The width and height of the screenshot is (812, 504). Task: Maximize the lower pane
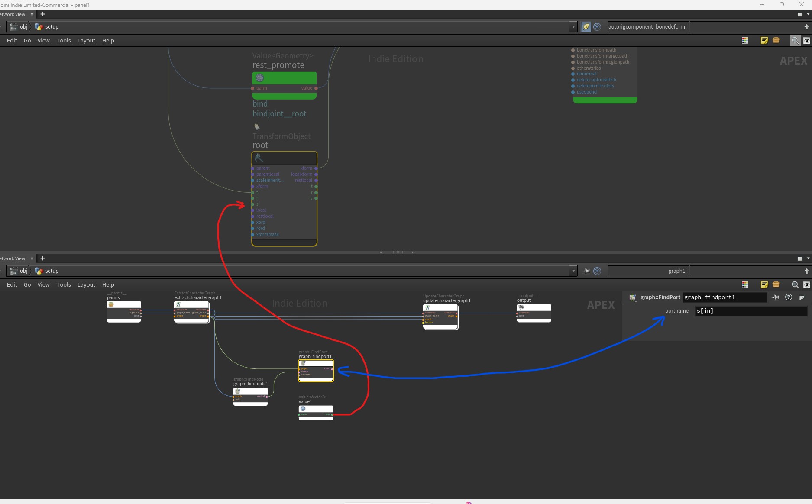[x=800, y=258]
